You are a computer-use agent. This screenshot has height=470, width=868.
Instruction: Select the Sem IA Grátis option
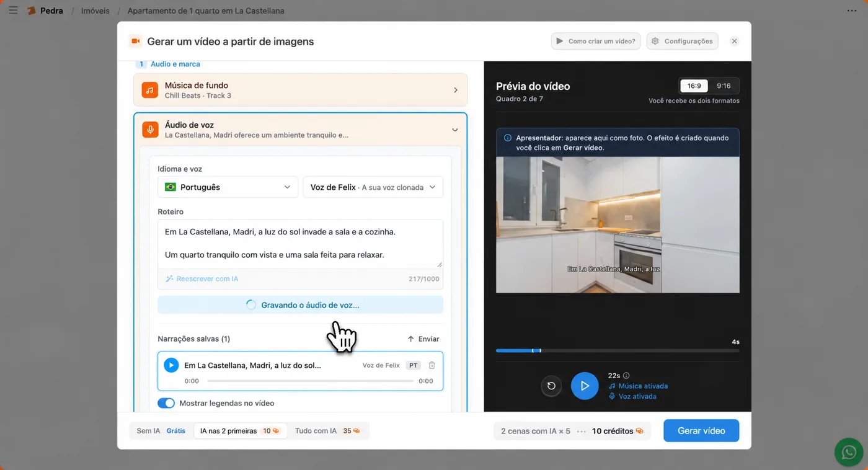[x=161, y=430]
